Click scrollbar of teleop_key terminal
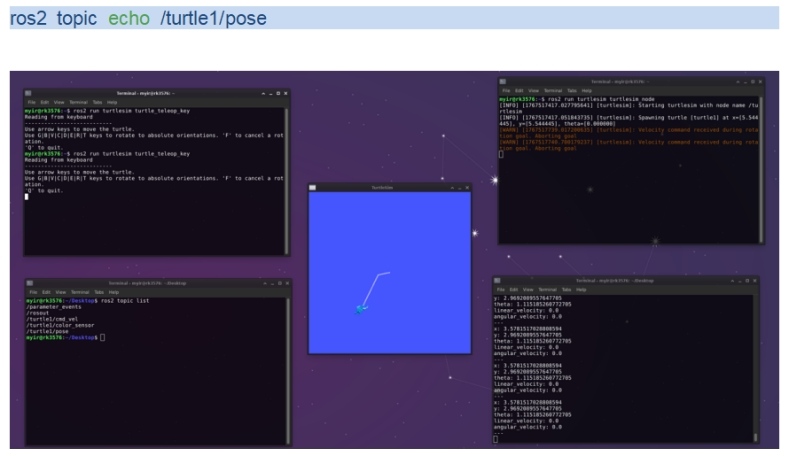789x457 pixels. click(x=287, y=180)
